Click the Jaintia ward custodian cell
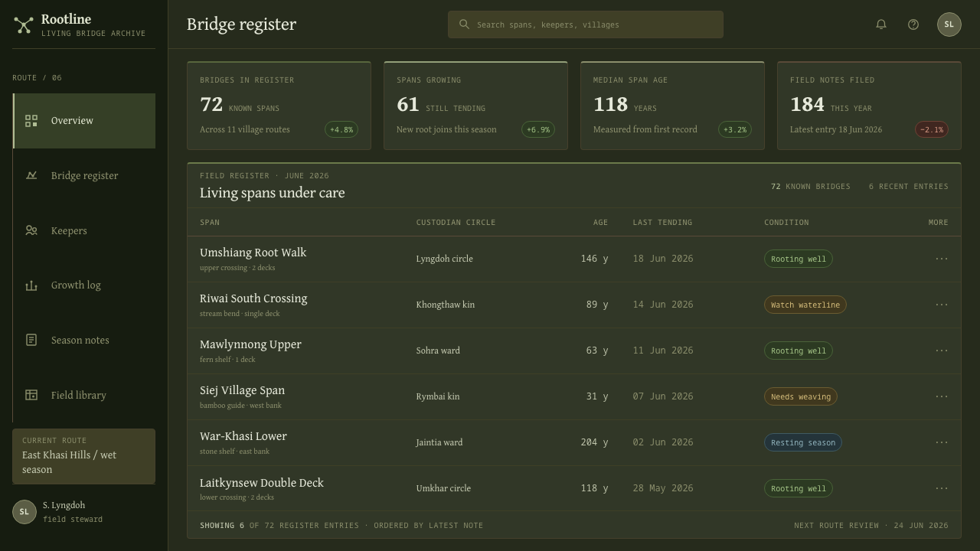 pos(439,442)
